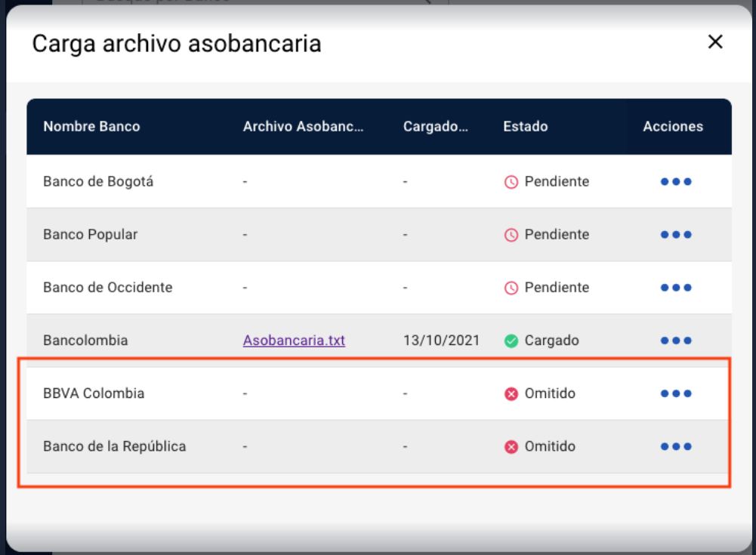Click Pendiente status text for Banco de Occidente
This screenshot has height=555, width=756.
[557, 288]
